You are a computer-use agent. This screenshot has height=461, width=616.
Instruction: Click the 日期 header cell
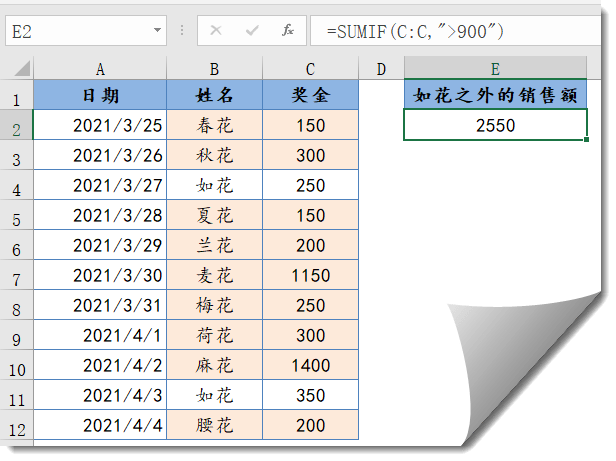[x=100, y=96]
